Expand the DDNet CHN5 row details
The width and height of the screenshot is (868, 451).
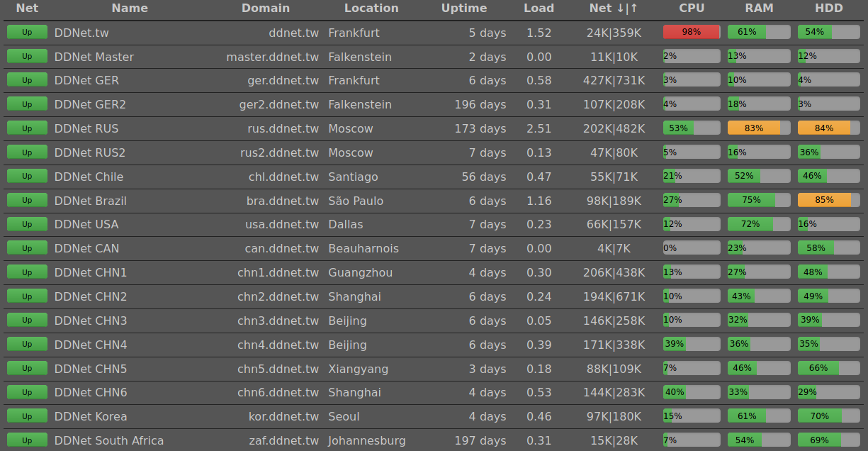pos(91,369)
